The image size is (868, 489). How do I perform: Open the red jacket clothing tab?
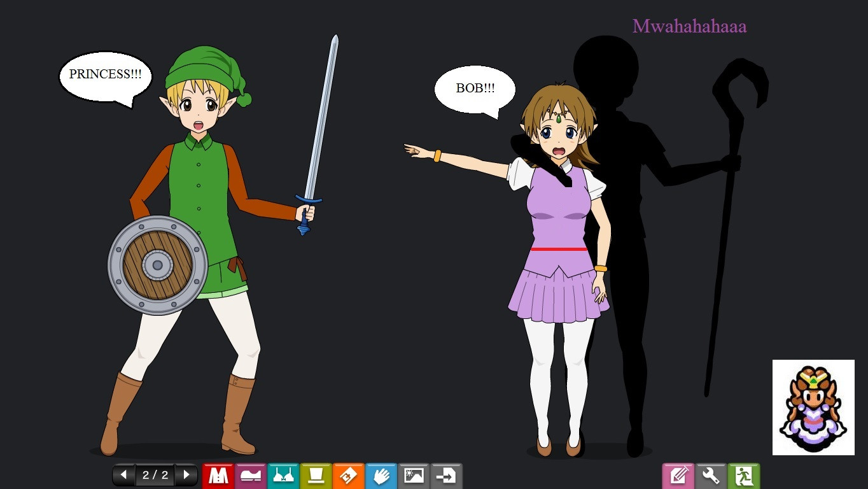click(x=218, y=476)
